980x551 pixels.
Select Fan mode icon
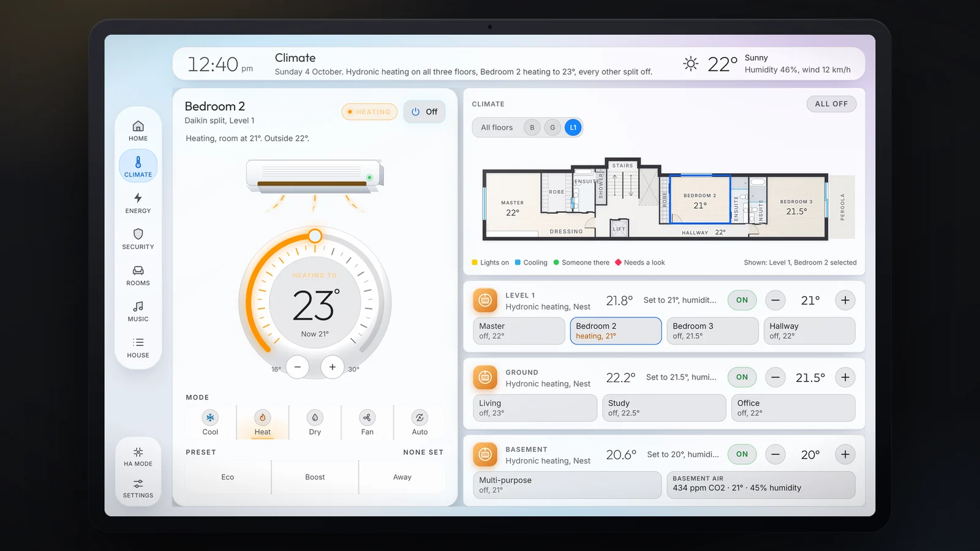point(367,418)
